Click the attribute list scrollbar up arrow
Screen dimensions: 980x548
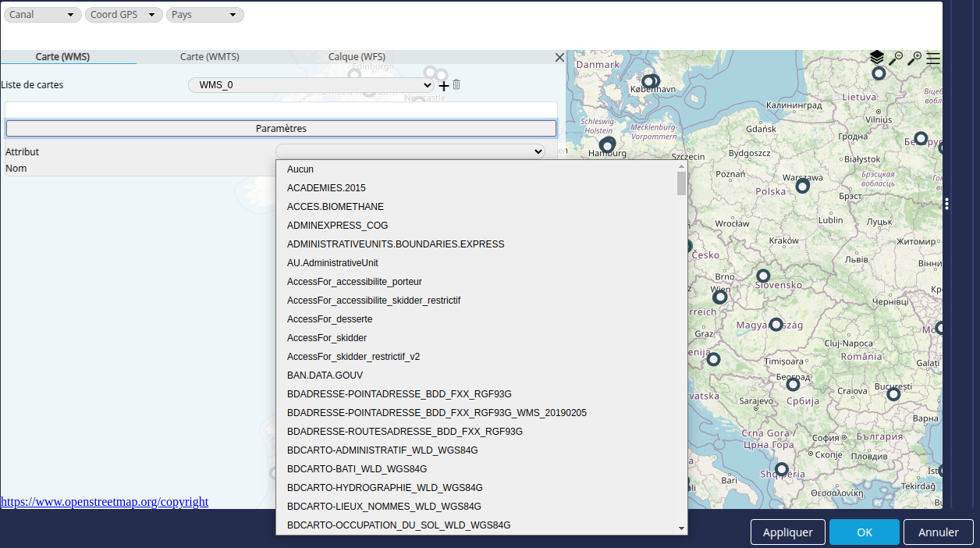click(x=681, y=166)
